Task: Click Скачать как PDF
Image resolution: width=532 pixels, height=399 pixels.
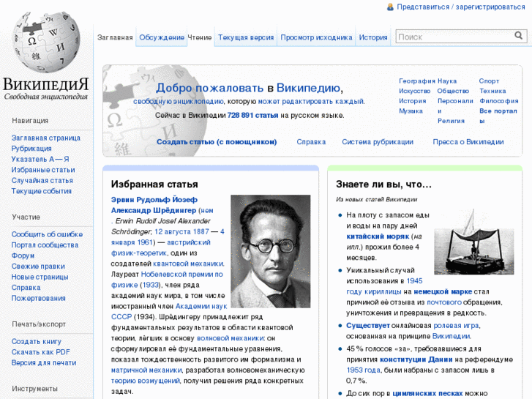Action: point(40,352)
